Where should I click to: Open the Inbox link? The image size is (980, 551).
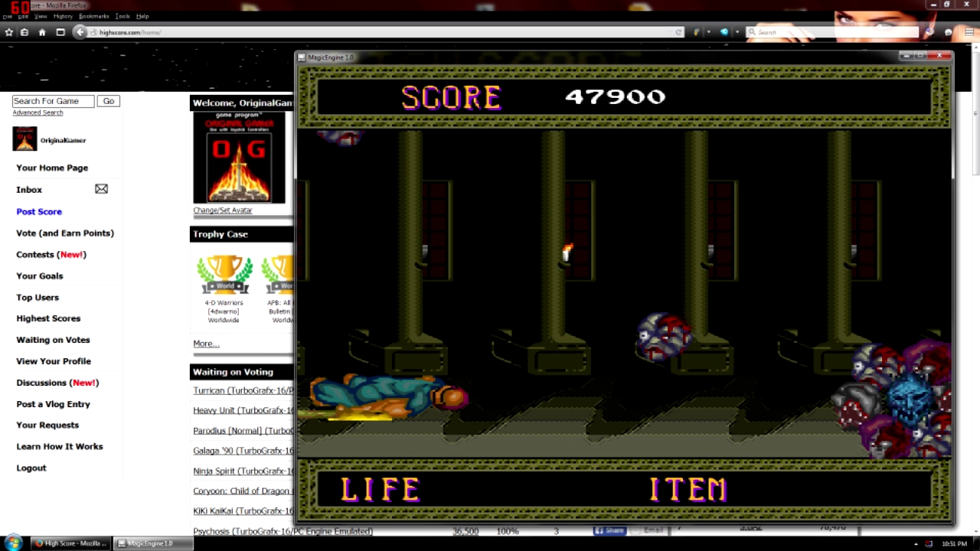click(29, 190)
